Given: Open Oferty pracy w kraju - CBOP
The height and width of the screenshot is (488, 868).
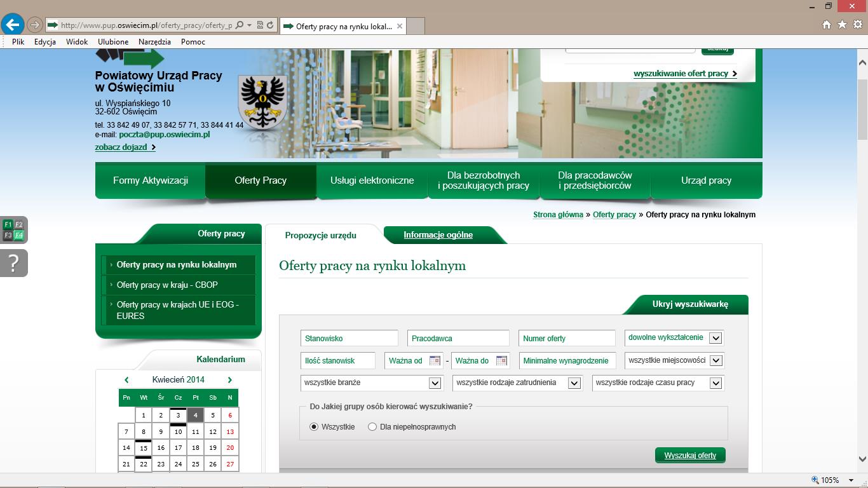Looking at the screenshot, I should click(179, 285).
